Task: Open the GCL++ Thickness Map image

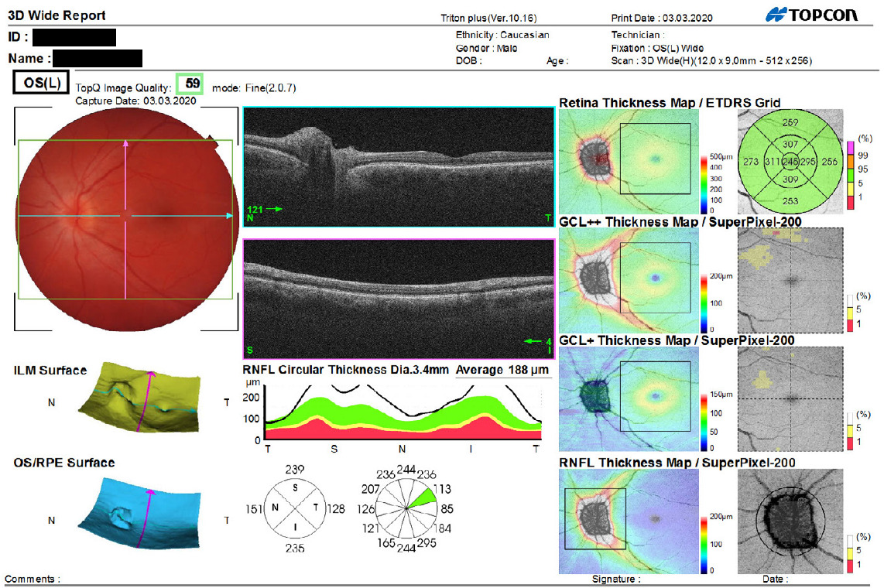Action: click(624, 280)
